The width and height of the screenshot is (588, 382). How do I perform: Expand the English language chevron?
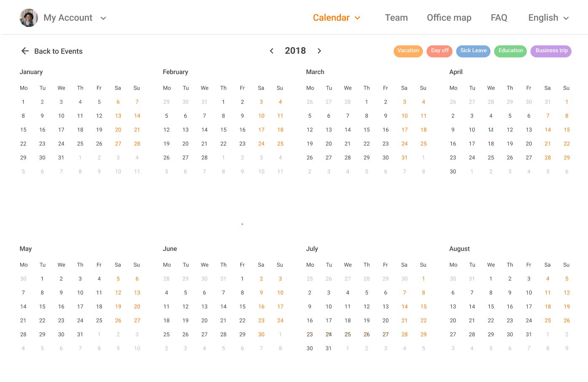(566, 18)
